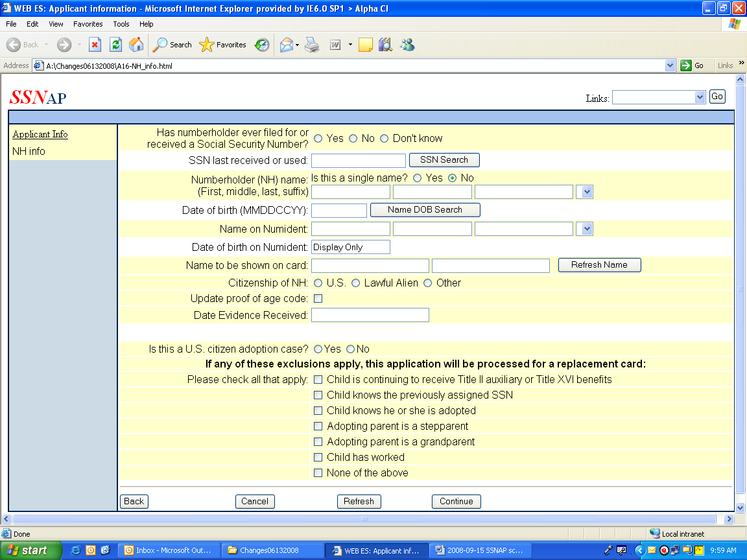Select Yes for ever filed for SSN
Viewport: 747px width, 560px height.
point(318,138)
